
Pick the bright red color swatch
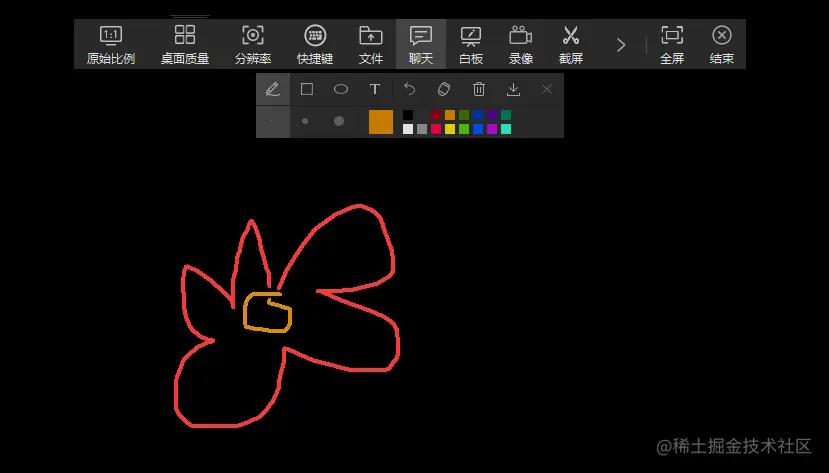click(x=436, y=129)
